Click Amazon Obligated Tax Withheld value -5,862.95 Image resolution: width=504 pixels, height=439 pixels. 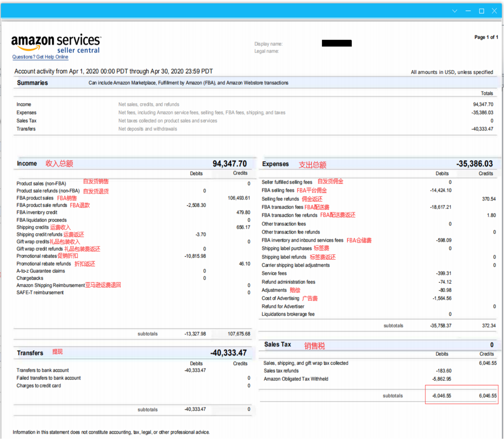click(x=442, y=379)
